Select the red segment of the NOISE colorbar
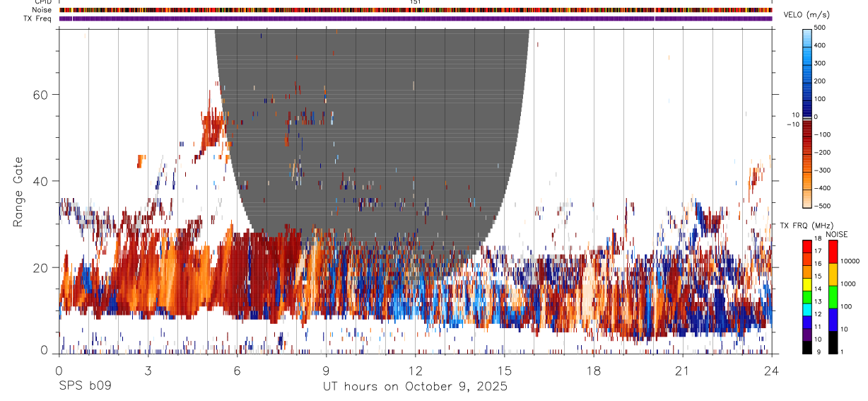 833,252
